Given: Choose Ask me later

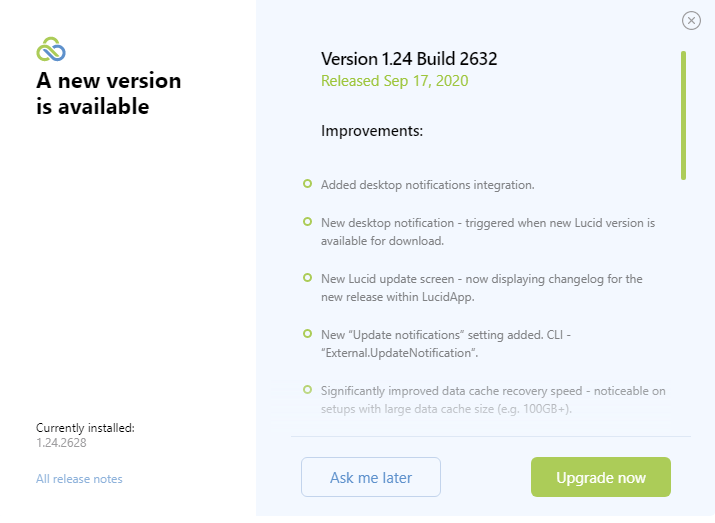Looking at the screenshot, I should pyautogui.click(x=371, y=477).
